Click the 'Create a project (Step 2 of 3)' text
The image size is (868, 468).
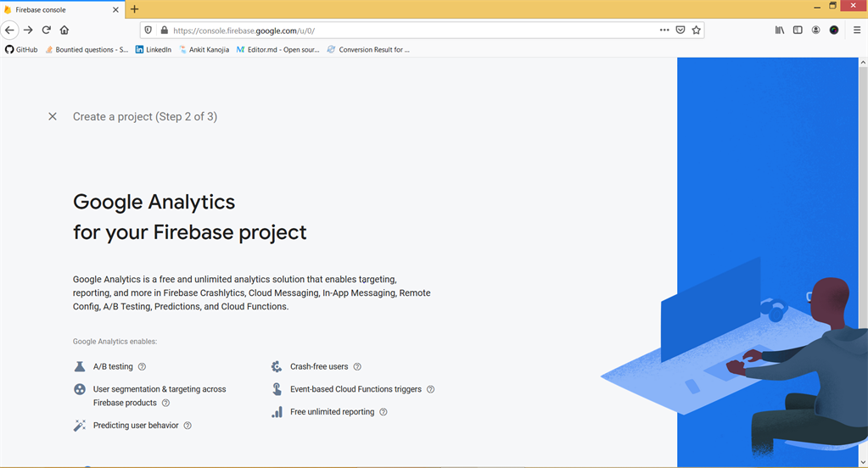tap(145, 117)
